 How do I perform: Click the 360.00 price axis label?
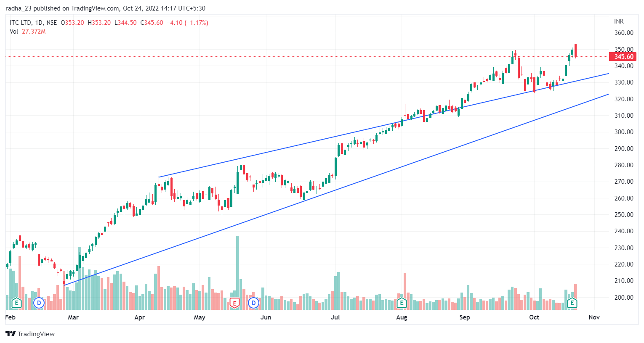(x=624, y=33)
